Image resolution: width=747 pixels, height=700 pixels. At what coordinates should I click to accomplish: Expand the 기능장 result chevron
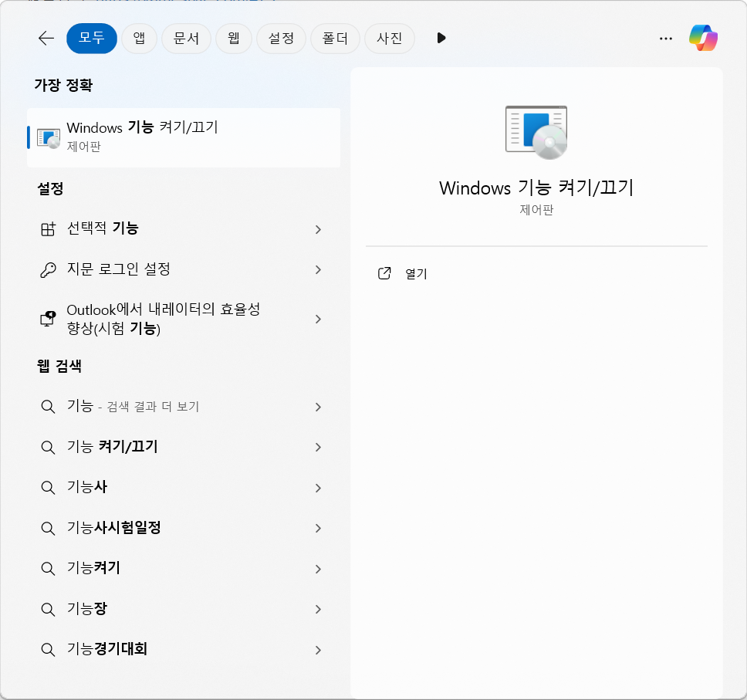(x=318, y=609)
